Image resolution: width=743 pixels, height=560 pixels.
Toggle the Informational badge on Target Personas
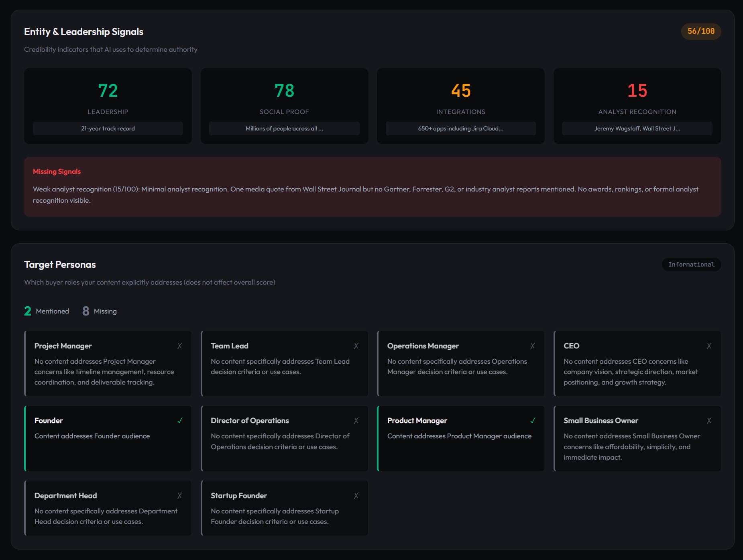691,264
